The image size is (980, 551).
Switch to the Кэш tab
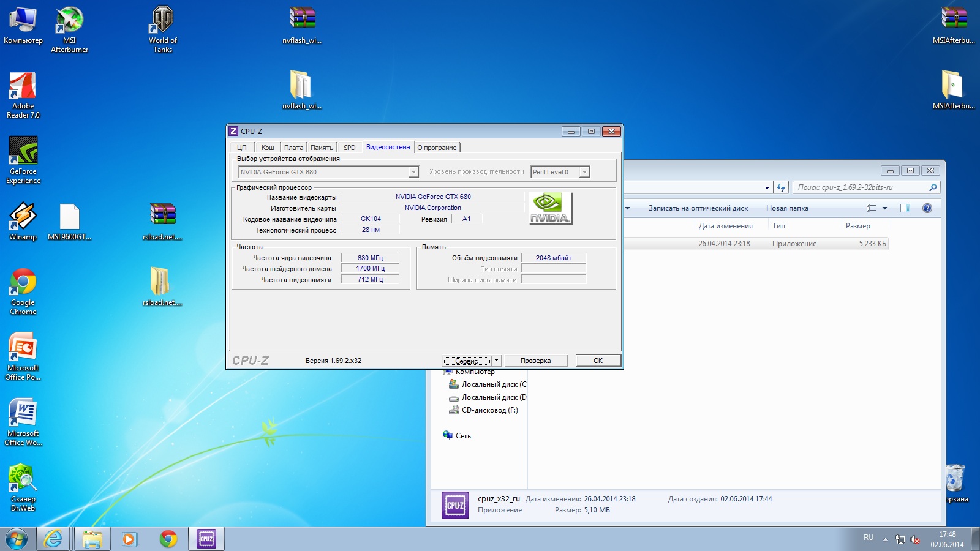[268, 148]
